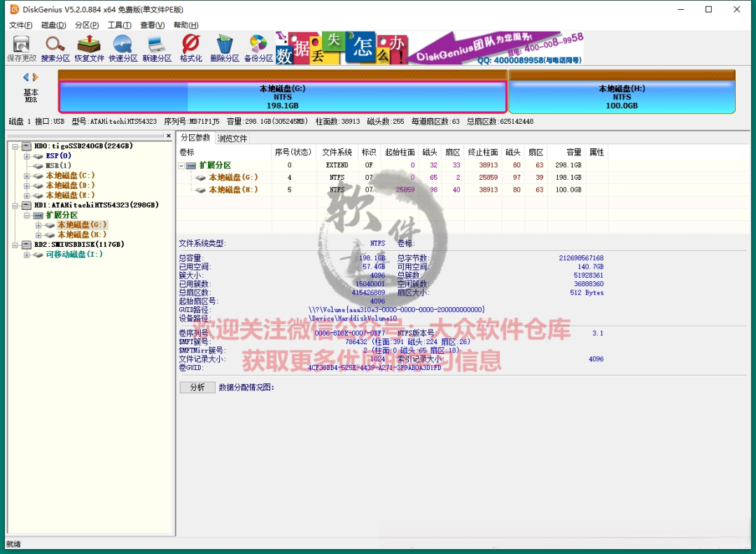Click the Delete Partition (删除分区) icon
This screenshot has height=554, width=756.
[x=225, y=49]
